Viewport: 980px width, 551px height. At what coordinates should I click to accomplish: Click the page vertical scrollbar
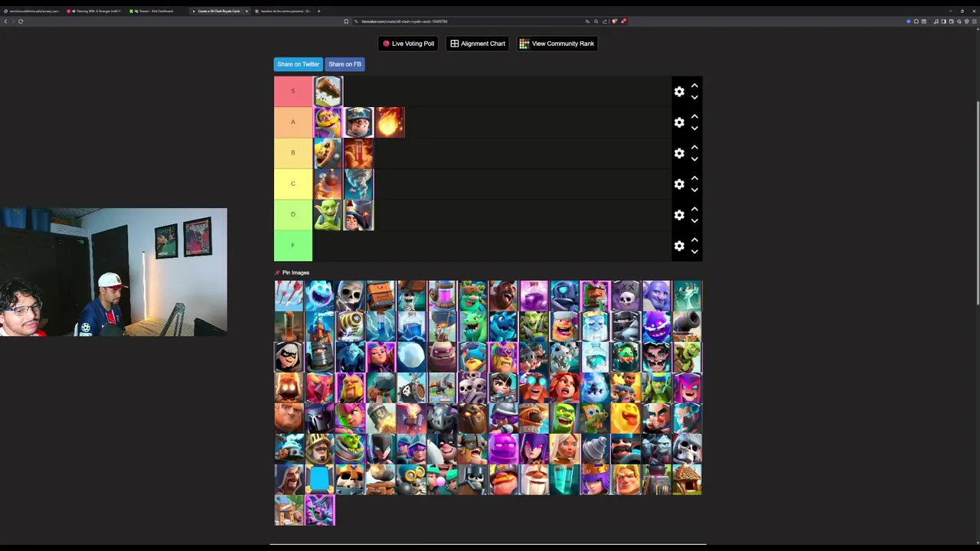(x=977, y=203)
